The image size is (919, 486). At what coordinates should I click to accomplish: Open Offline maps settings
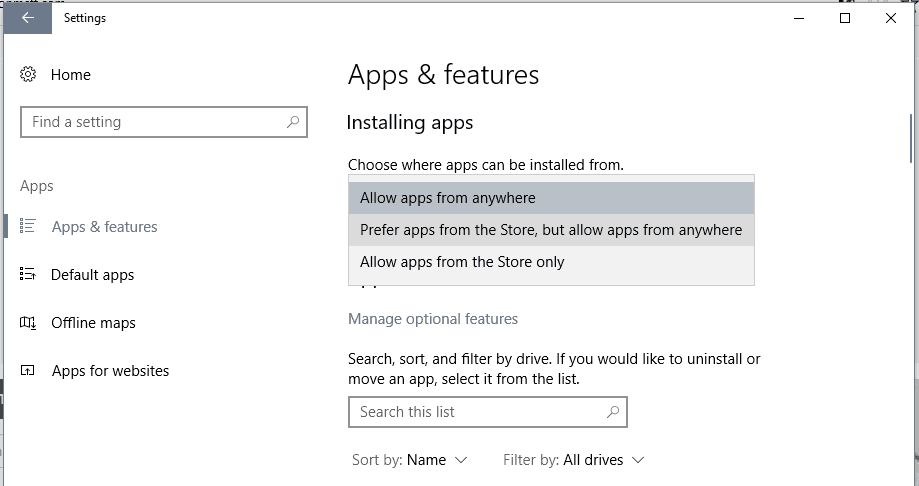click(93, 323)
